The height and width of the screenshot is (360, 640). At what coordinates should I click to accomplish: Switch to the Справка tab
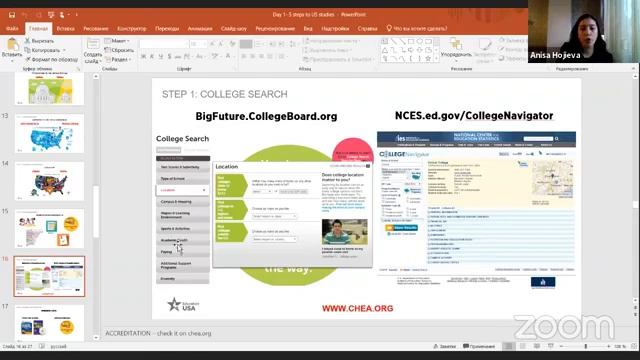click(x=367, y=29)
